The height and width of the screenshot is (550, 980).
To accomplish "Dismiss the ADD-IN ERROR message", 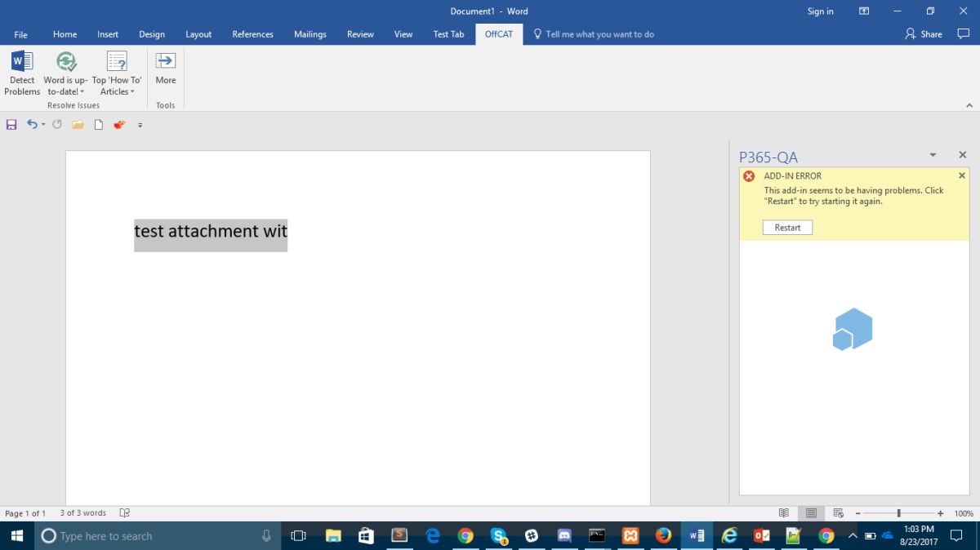I will (962, 175).
